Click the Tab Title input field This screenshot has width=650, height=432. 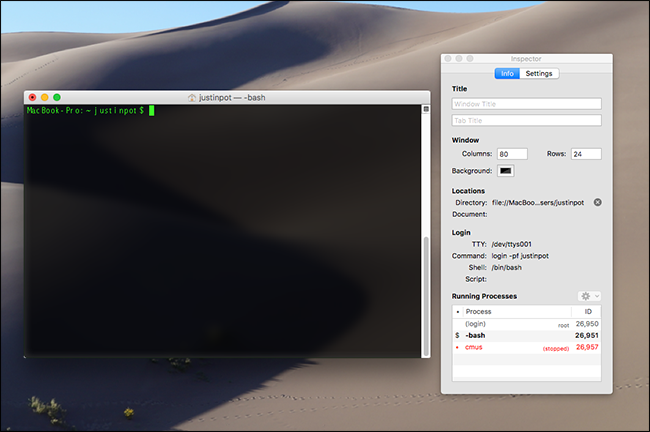526,120
